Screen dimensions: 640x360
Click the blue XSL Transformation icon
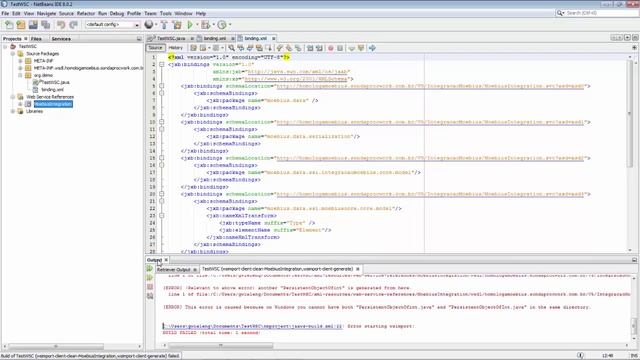(372, 48)
